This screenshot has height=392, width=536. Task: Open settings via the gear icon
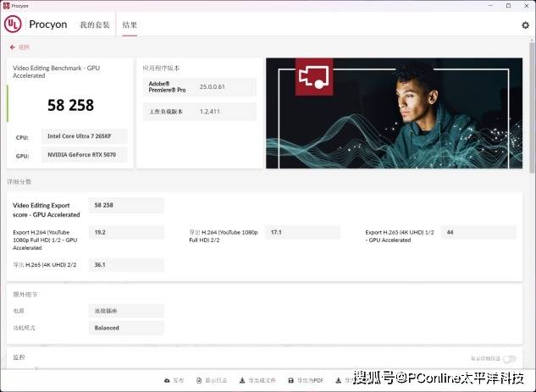524,25
